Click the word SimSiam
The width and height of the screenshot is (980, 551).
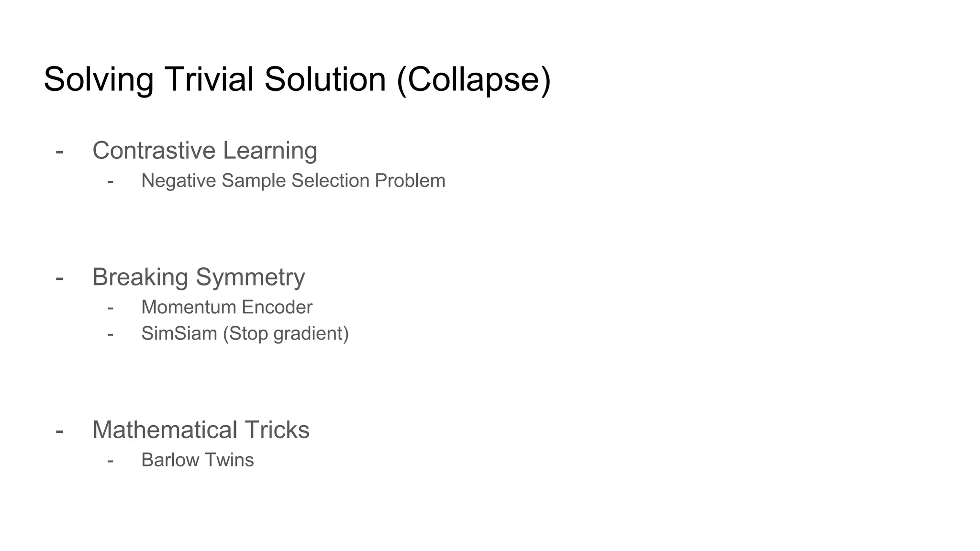179,333
